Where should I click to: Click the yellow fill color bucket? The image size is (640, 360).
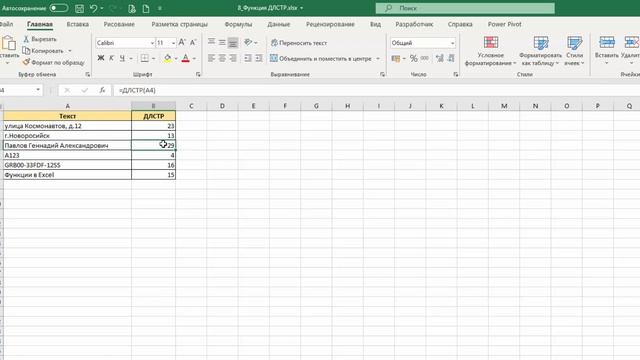167,58
